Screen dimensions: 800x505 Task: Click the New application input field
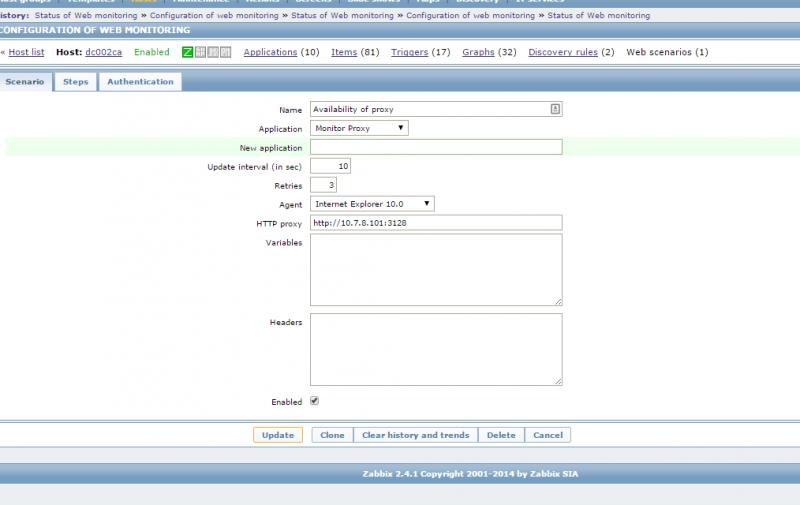pyautogui.click(x=436, y=147)
